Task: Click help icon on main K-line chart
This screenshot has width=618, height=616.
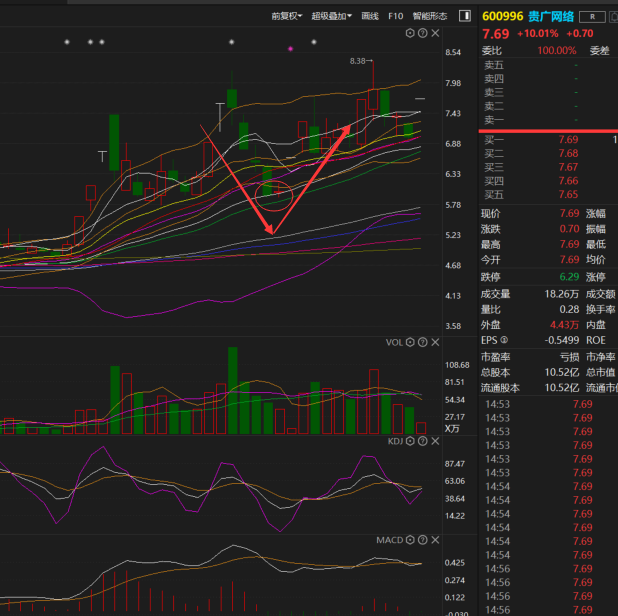Action: pos(423,34)
